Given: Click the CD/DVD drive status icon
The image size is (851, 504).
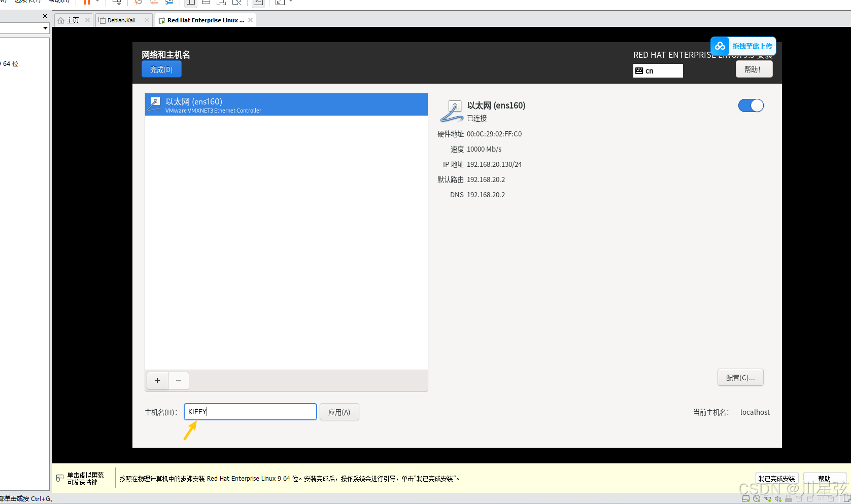Looking at the screenshot, I should [x=757, y=498].
